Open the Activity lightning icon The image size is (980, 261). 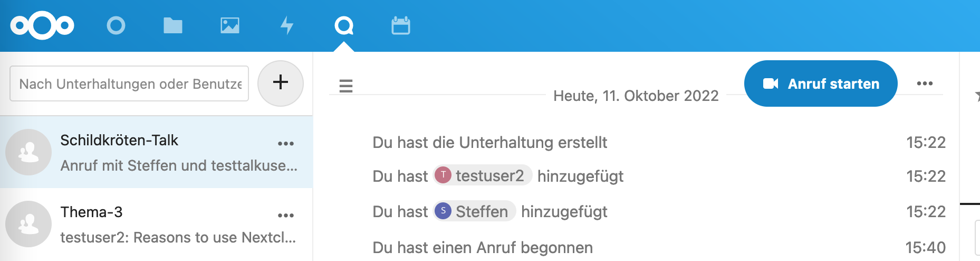pos(287,25)
